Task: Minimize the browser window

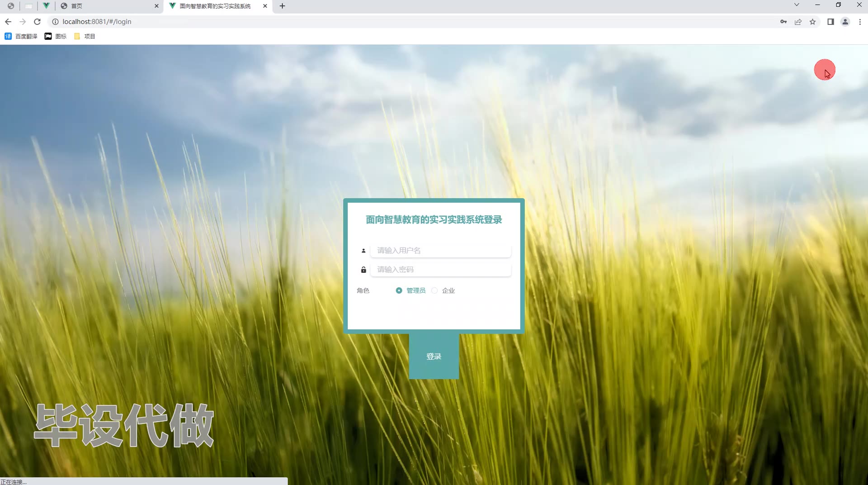Action: tap(817, 5)
